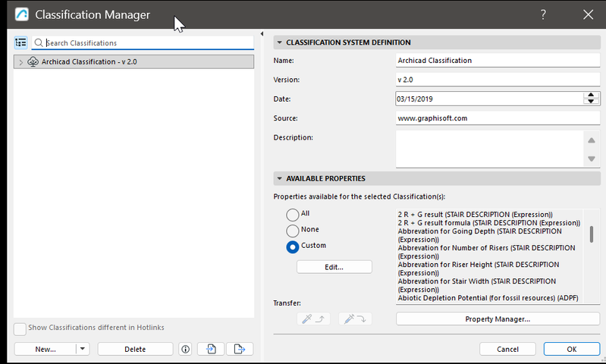Click the inject properties syringe icon
Viewport: 606px width, 364px height.
click(355, 318)
